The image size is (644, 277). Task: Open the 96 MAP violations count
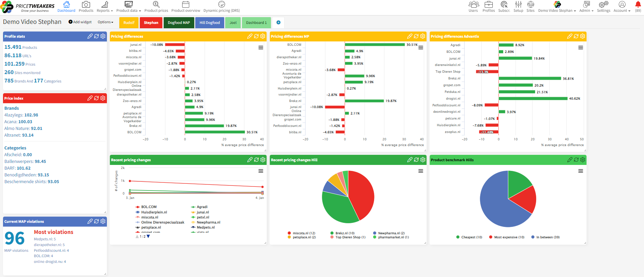(15, 238)
